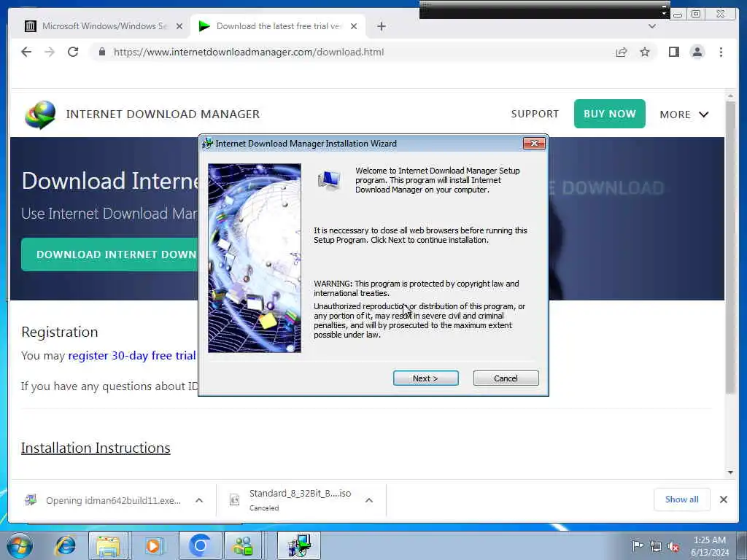Close the Download free trial tab
The image size is (747, 560).
point(354,26)
